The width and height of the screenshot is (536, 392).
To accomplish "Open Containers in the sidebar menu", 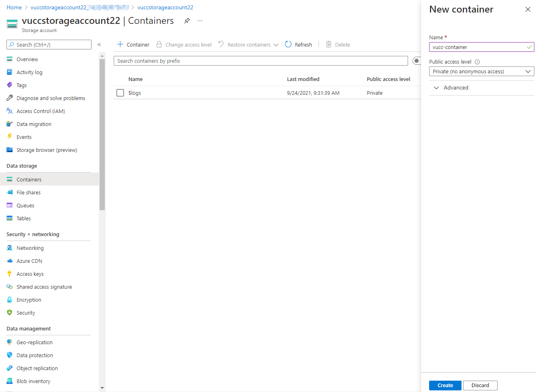I will 49,179.
